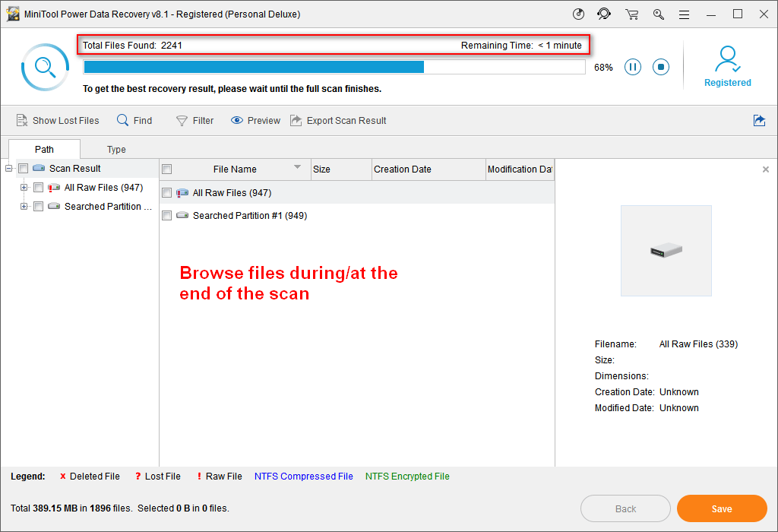Click the 68% progress value
Image resolution: width=778 pixels, height=532 pixels.
[x=603, y=68]
